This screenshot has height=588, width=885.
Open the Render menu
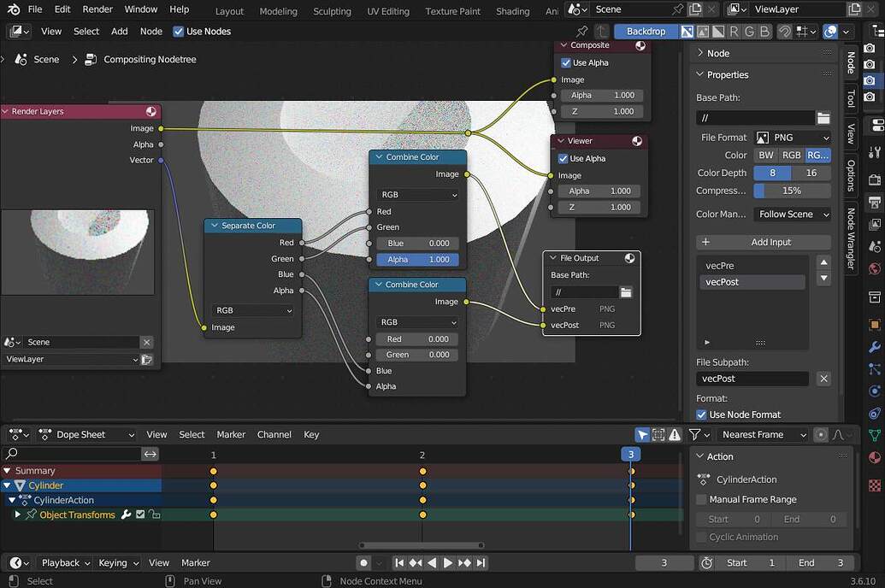point(97,9)
